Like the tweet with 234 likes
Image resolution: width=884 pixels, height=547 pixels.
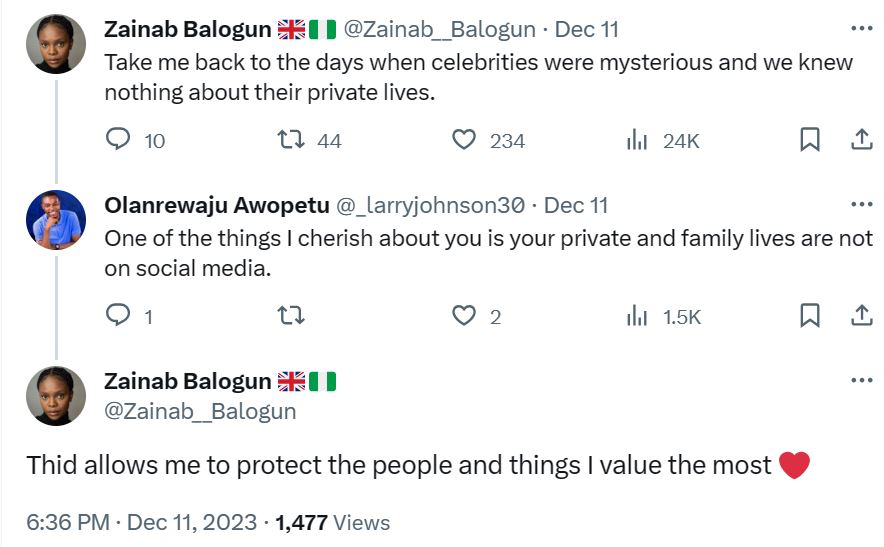464,141
